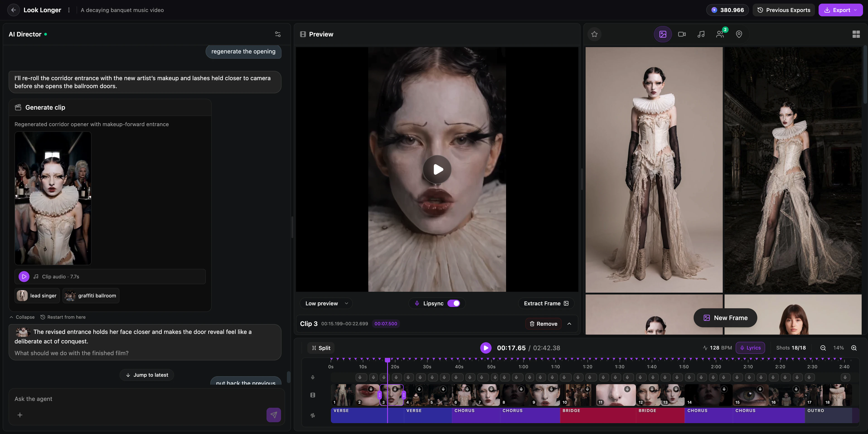Go back using the arrow beside Look Longer
Viewport: 868px width, 434px height.
point(13,10)
